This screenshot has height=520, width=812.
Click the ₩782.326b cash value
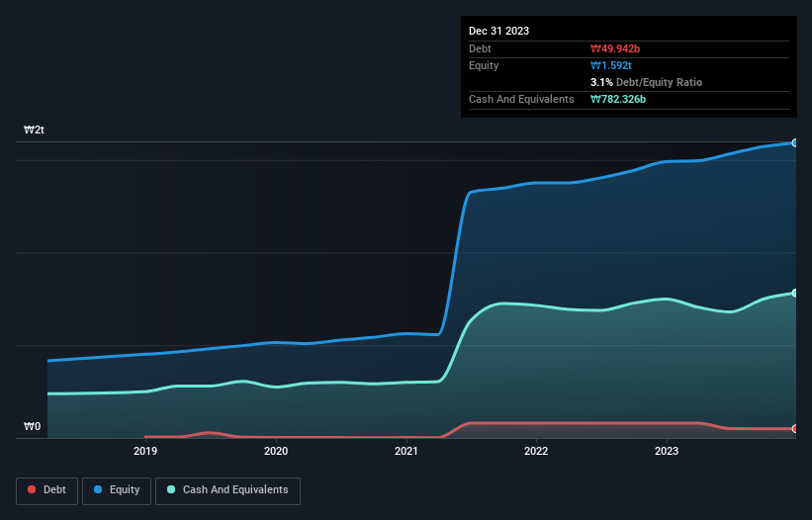618,99
